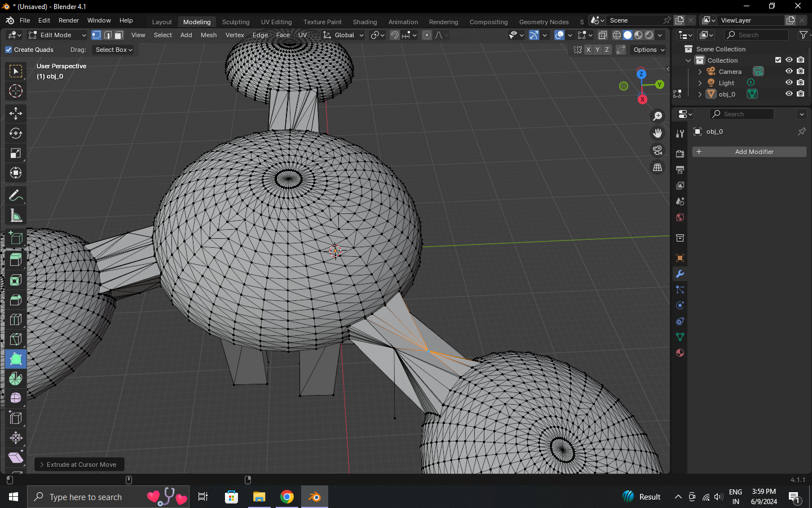Expand Extrude at Cursor Move panel
This screenshot has width=812, height=508.
(x=79, y=465)
